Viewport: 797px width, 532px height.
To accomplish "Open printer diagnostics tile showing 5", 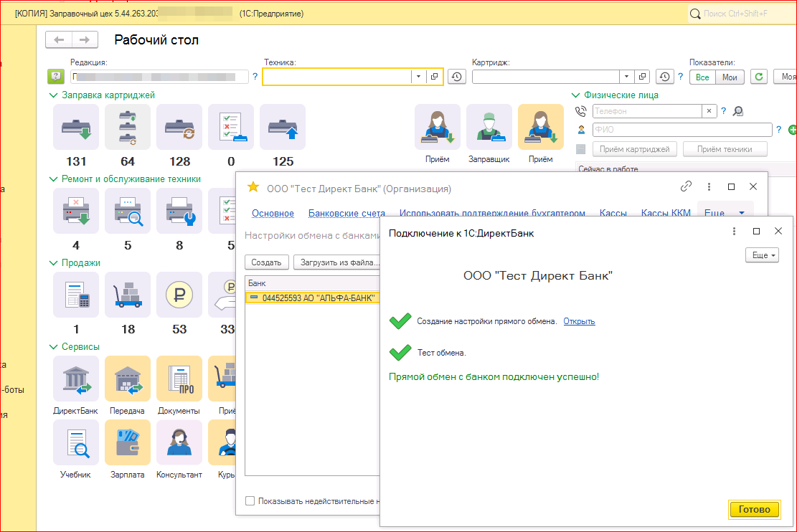I will pos(128,211).
